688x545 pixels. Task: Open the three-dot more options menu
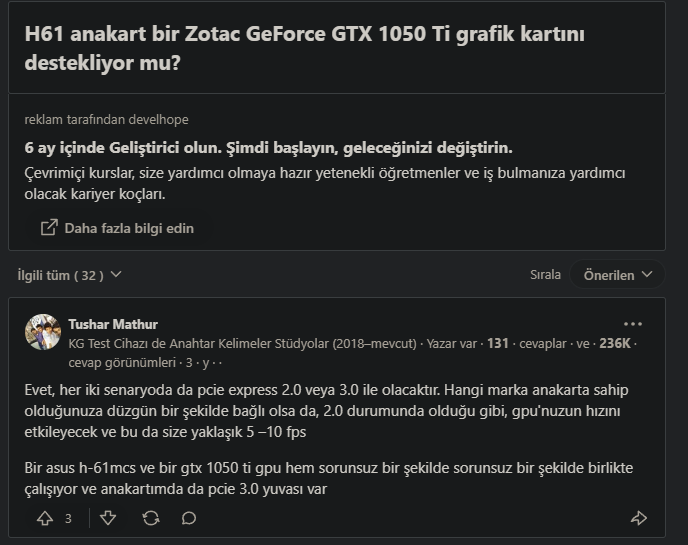(633, 324)
